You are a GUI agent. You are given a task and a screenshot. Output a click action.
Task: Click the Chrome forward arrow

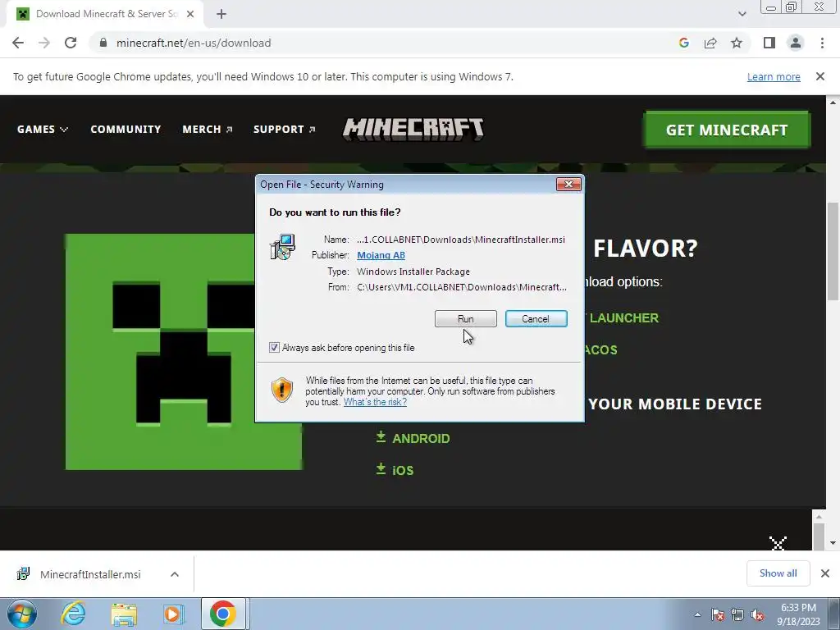44,43
